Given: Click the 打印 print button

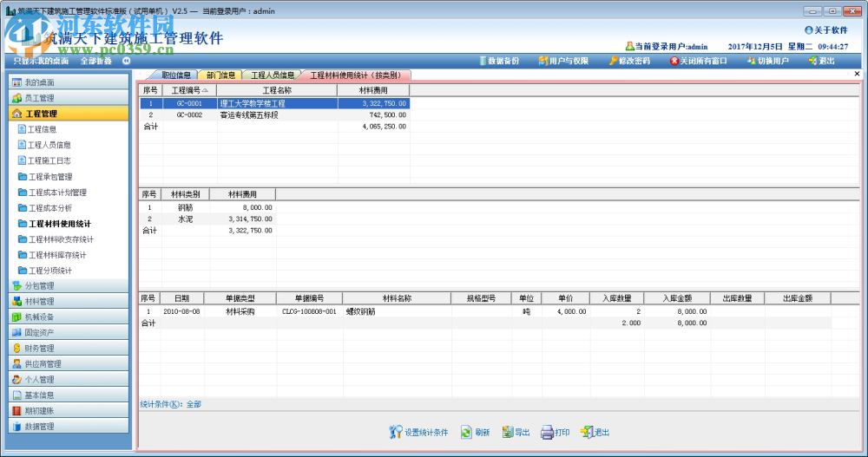Looking at the screenshot, I should pyautogui.click(x=556, y=432).
